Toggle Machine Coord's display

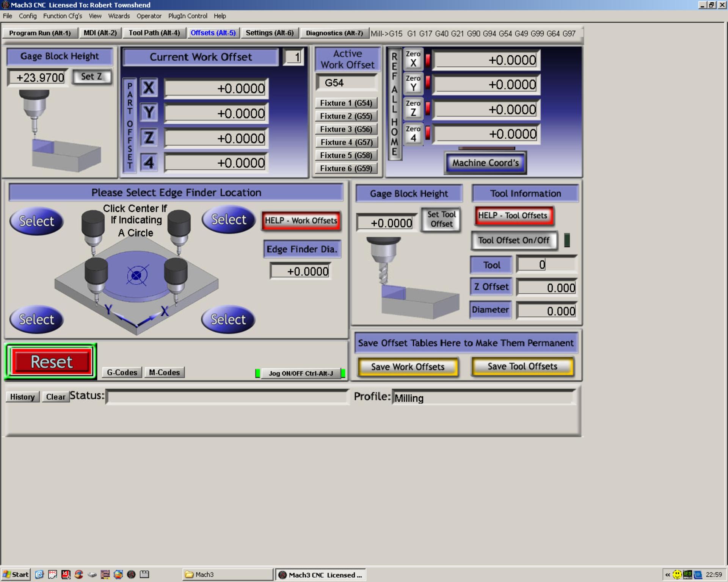(485, 163)
